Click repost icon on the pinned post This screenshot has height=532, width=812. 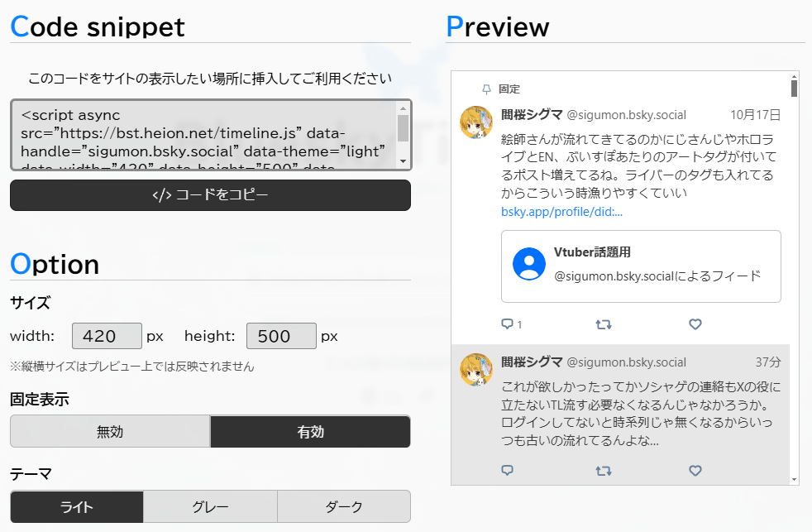click(604, 324)
